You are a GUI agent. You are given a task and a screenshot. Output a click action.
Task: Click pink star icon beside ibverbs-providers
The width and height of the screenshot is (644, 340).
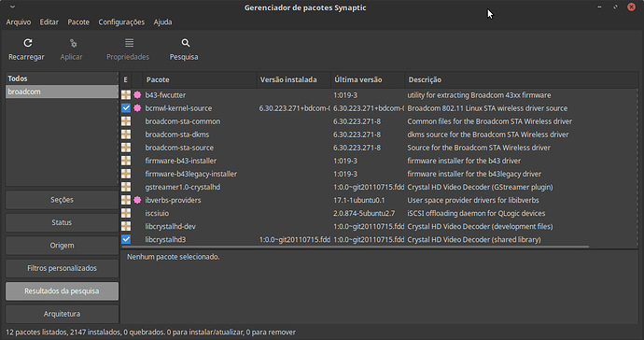(x=137, y=200)
